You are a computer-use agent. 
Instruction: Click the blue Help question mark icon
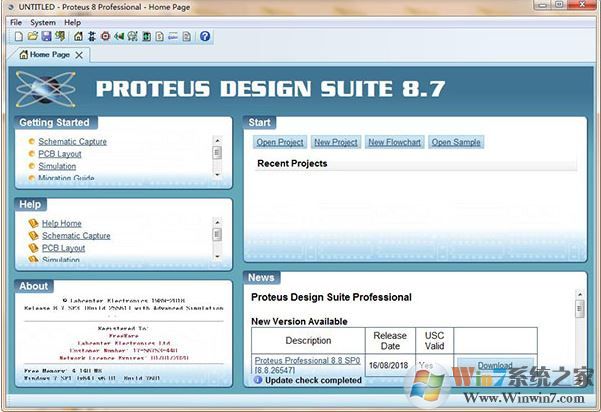point(205,36)
